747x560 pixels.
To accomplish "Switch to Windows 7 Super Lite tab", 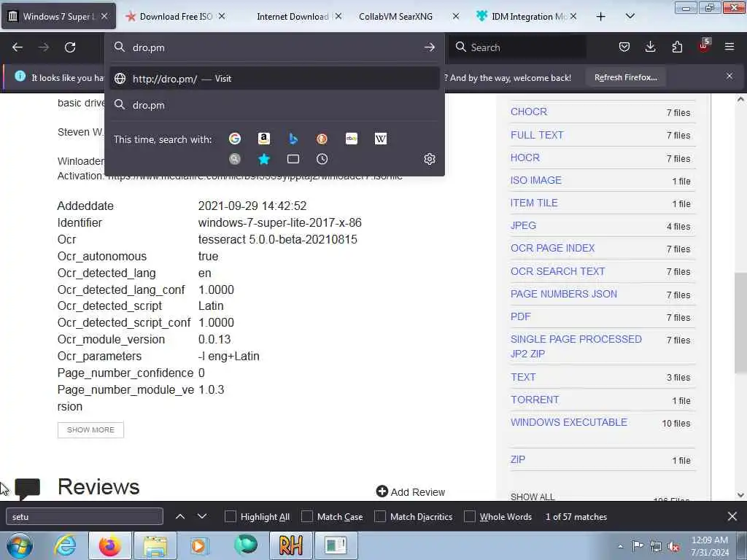I will tap(58, 16).
